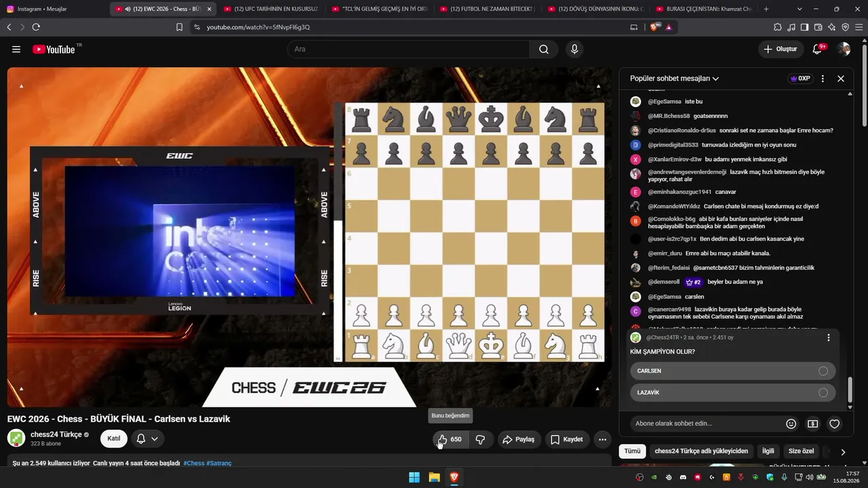The height and width of the screenshot is (488, 868).
Task: Open the YouTube hamburger guide menu
Action: coord(16,49)
